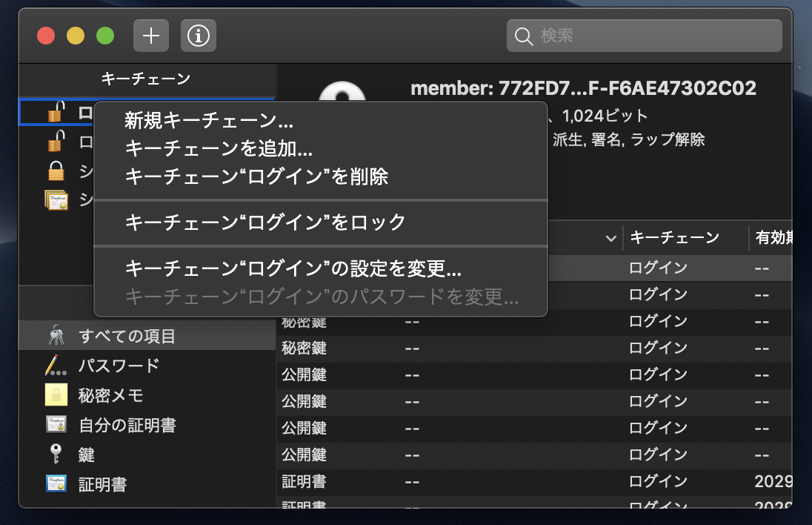This screenshot has width=812, height=525.
Task: Click the dimmed “ログイン”のパスワードを変更... menu entry
Action: 321,297
